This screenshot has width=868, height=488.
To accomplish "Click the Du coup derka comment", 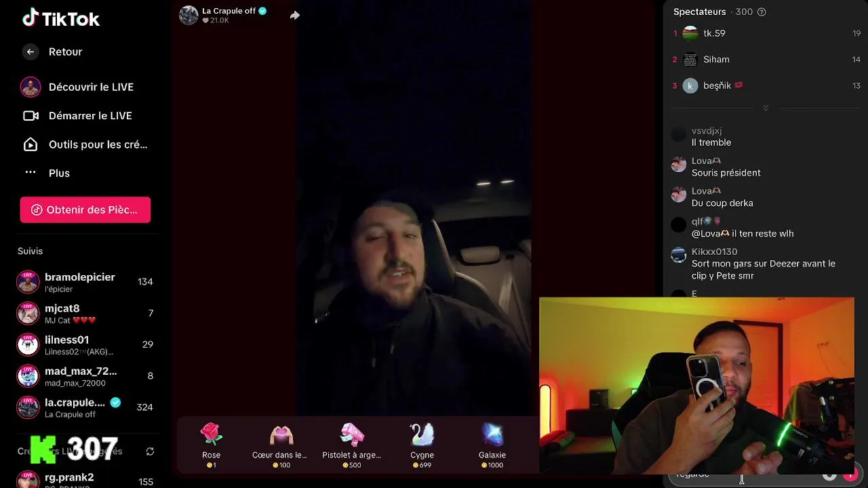I will (722, 203).
